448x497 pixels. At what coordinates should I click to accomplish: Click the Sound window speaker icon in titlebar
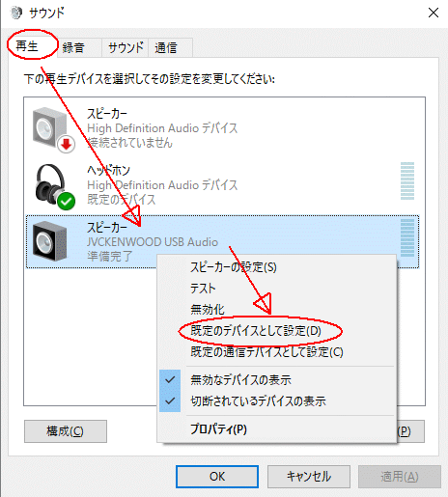coord(16,13)
